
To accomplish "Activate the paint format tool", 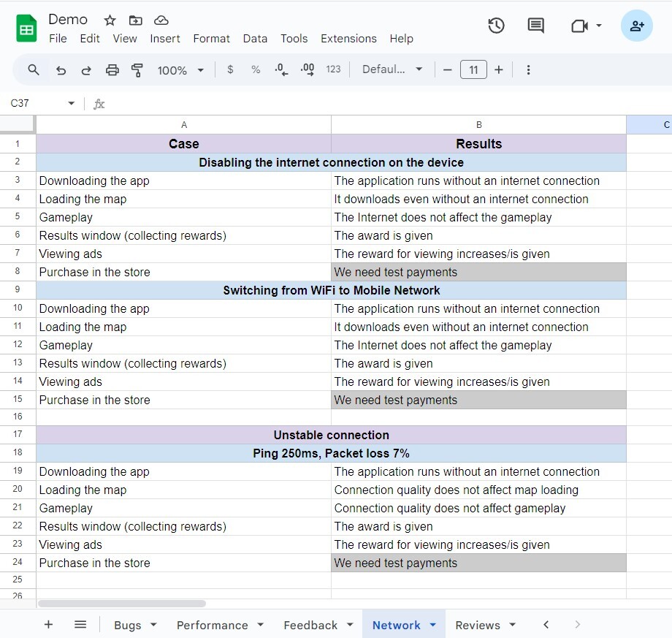I will tap(137, 70).
